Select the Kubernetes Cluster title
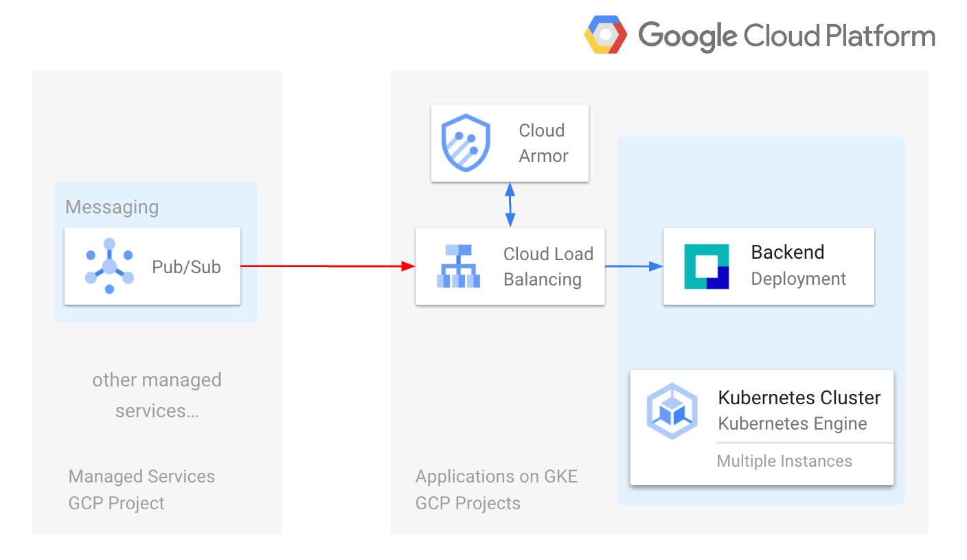967x560 pixels. click(799, 397)
